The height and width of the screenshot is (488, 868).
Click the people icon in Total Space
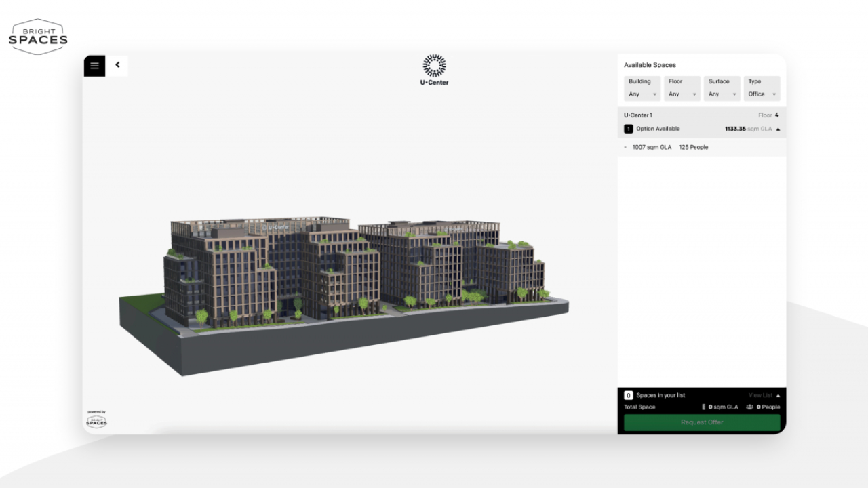coord(749,407)
